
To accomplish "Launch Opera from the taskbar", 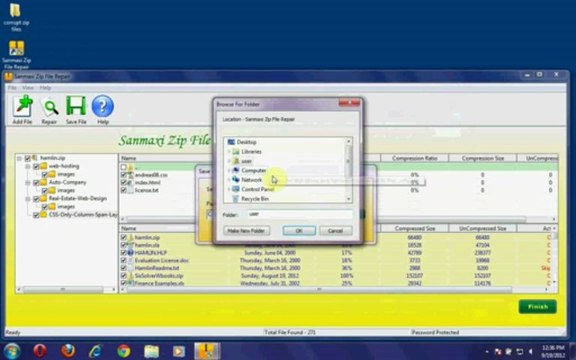I will point(40,351).
